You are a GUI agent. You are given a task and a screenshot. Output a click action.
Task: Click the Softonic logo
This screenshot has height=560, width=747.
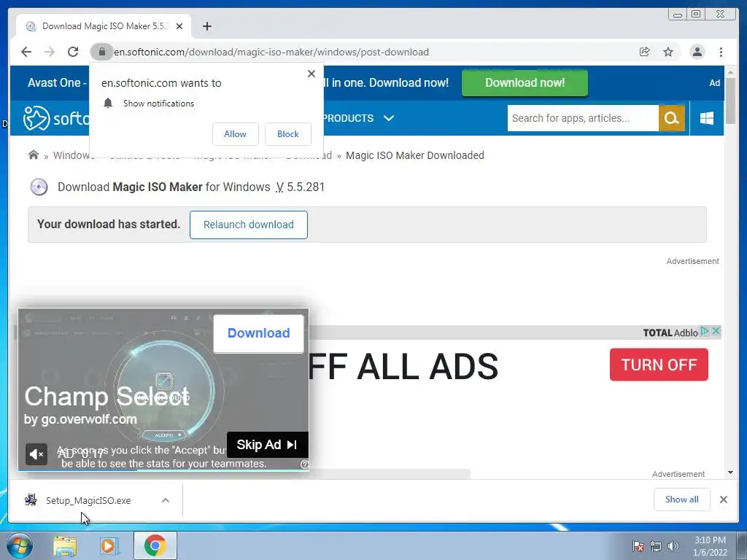coord(56,117)
